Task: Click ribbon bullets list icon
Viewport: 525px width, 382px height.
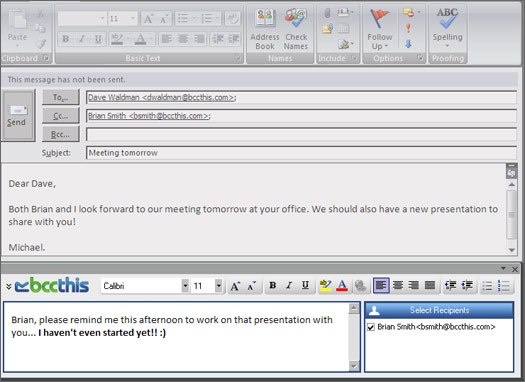Action: pyautogui.click(x=183, y=18)
